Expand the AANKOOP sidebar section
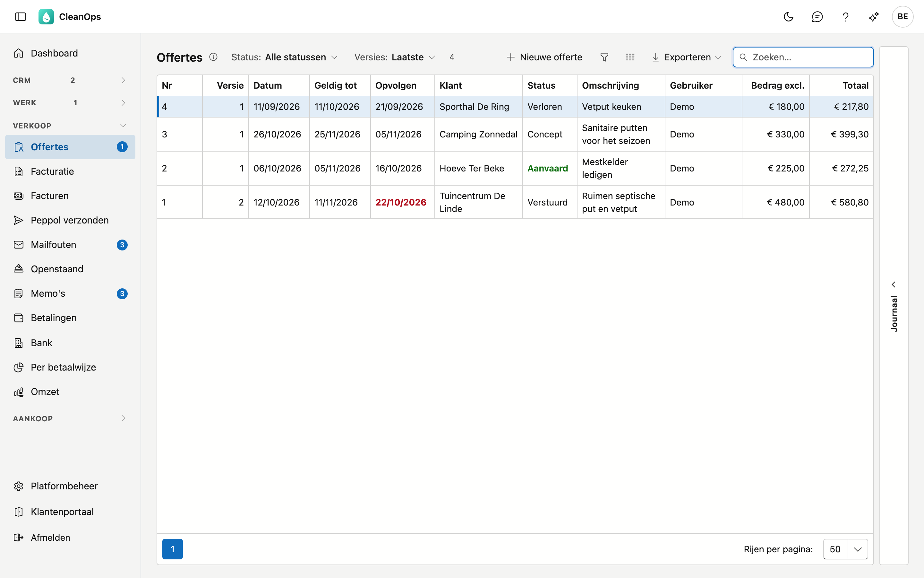The width and height of the screenshot is (924, 578). (70, 418)
